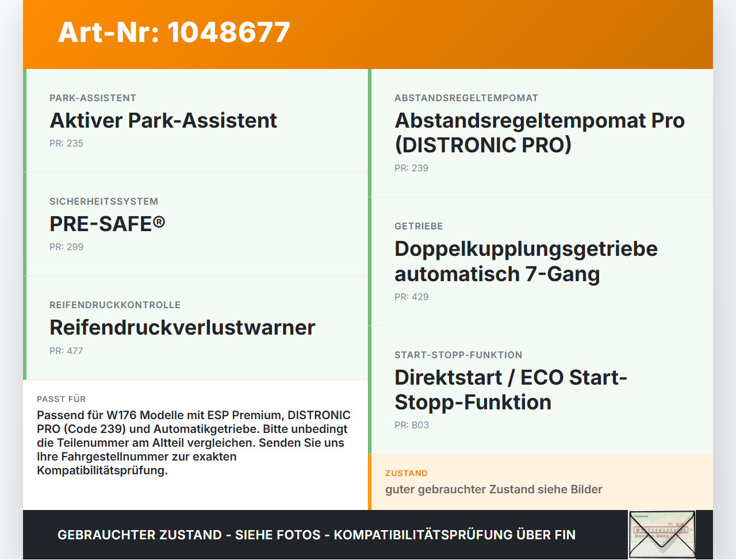736x560 pixels.
Task: Click the PR: 477 code text
Action: point(66,351)
